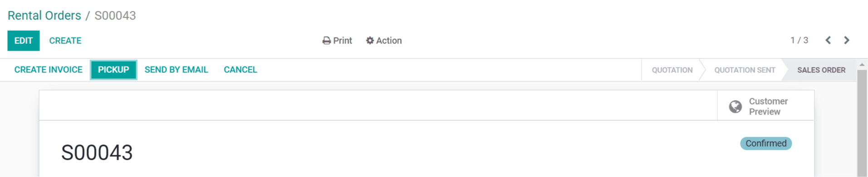The height and width of the screenshot is (177, 868).
Task: Click the globe icon for Customer Preview
Action: click(x=736, y=106)
